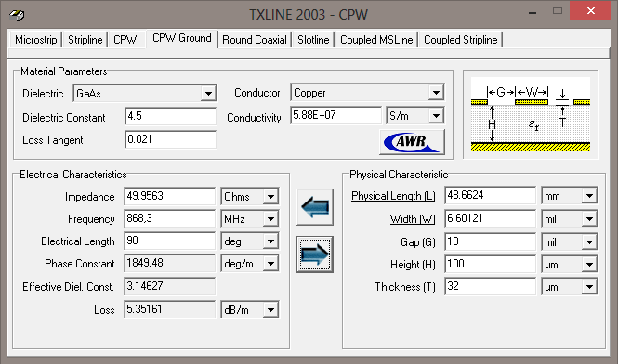Click the Effective Diel. Const. field 3.14627
This screenshot has height=364, width=618.
[x=169, y=286]
